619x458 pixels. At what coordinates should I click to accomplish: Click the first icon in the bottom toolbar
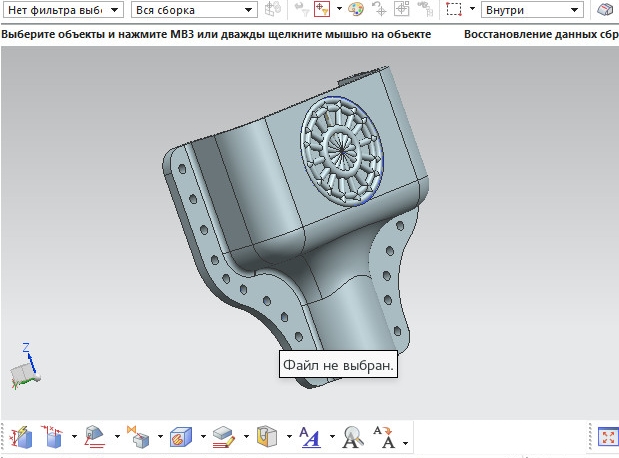tap(21, 437)
